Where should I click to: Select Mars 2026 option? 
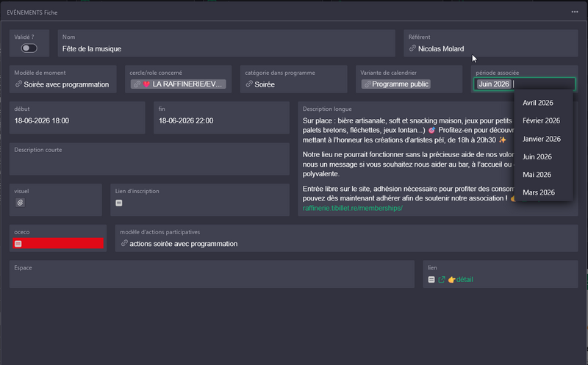537,192
